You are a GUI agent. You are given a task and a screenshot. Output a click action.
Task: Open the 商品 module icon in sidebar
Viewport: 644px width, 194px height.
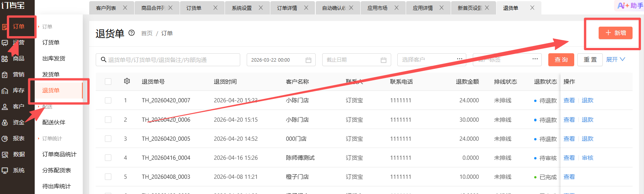5,59
